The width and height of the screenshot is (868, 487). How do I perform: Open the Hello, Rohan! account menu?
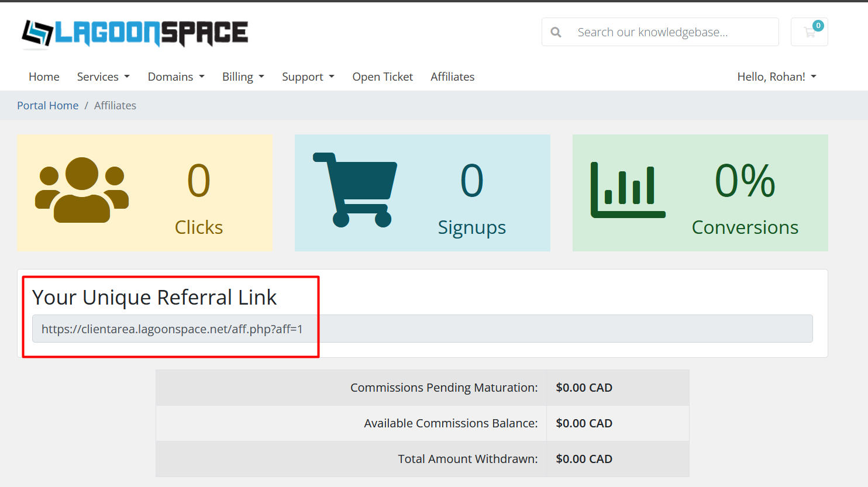click(x=777, y=77)
